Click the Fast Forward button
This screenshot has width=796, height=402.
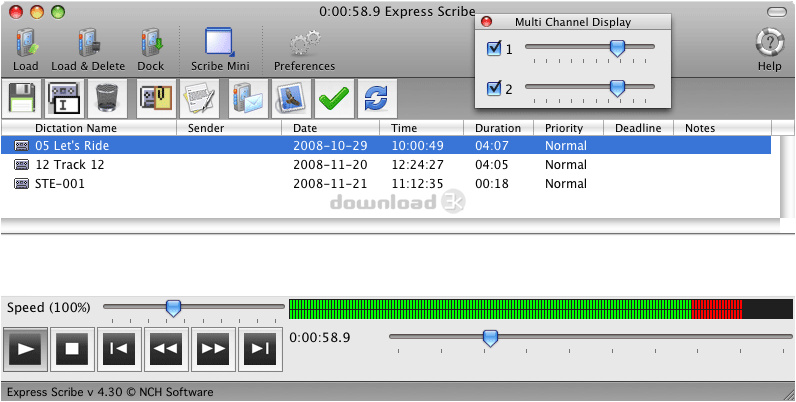coord(213,348)
